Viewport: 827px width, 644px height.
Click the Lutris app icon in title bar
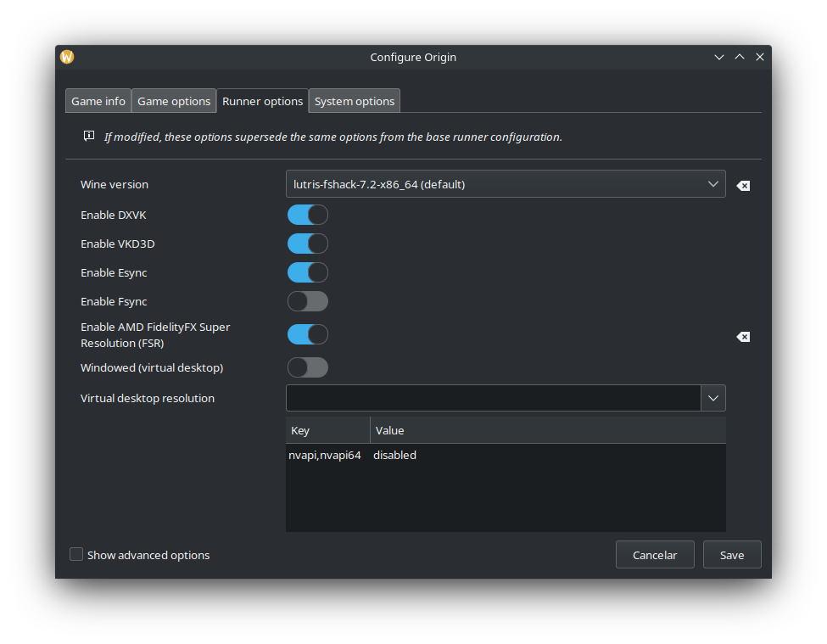coord(67,57)
